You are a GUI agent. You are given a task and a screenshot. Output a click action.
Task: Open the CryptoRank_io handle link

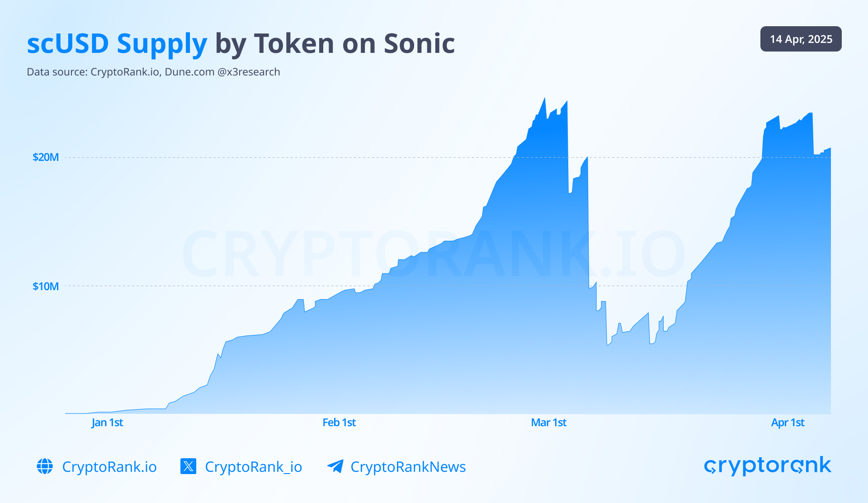(254, 467)
